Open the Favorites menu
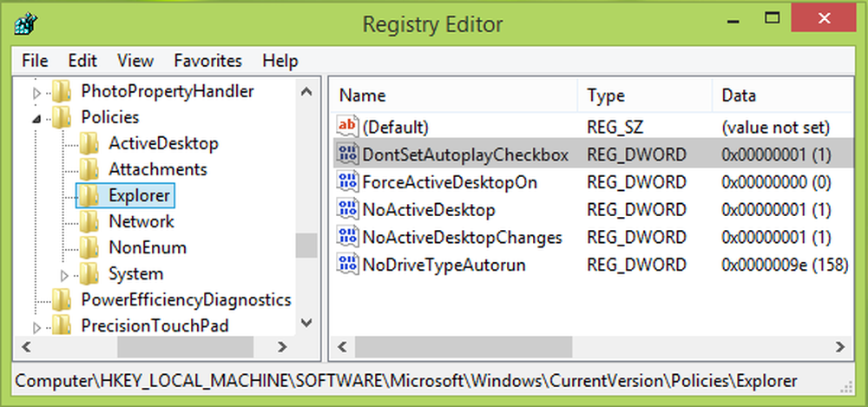 point(207,61)
